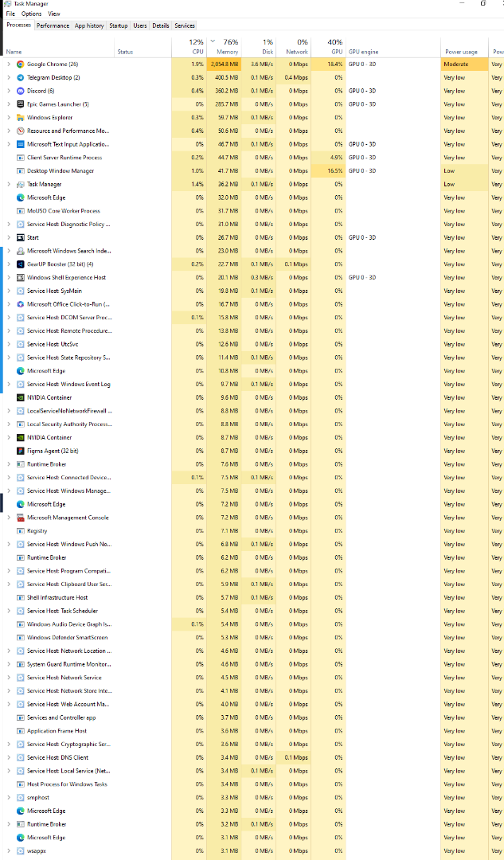Click the Windows Audio Device Graph icon

(20, 624)
